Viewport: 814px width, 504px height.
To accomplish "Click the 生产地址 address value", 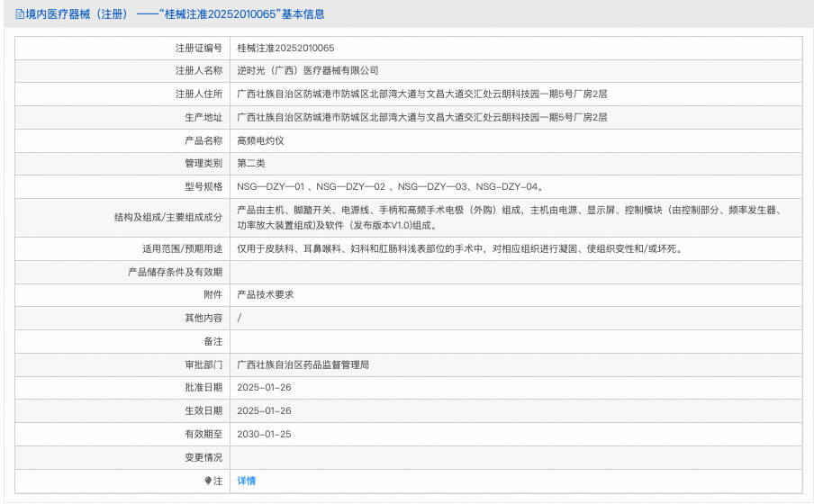I will point(422,117).
